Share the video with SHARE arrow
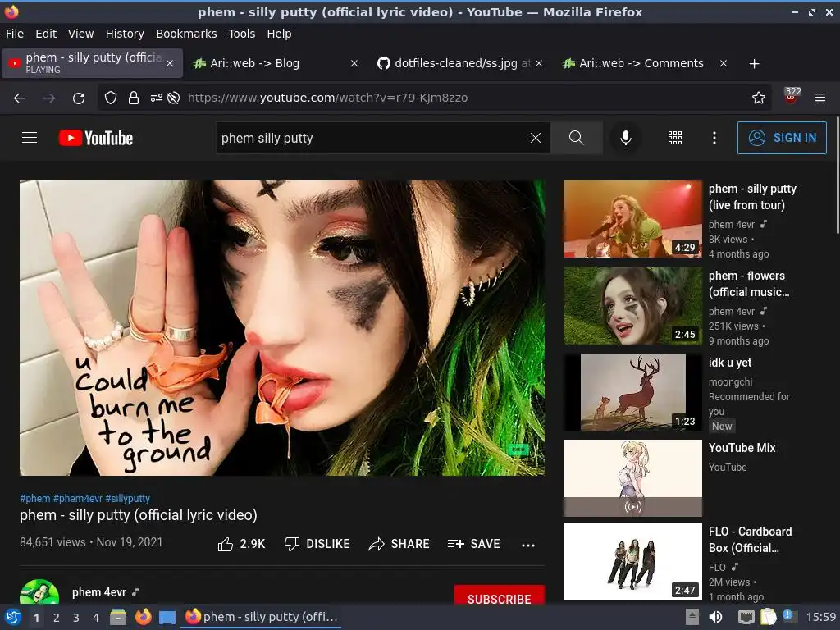 pyautogui.click(x=399, y=544)
